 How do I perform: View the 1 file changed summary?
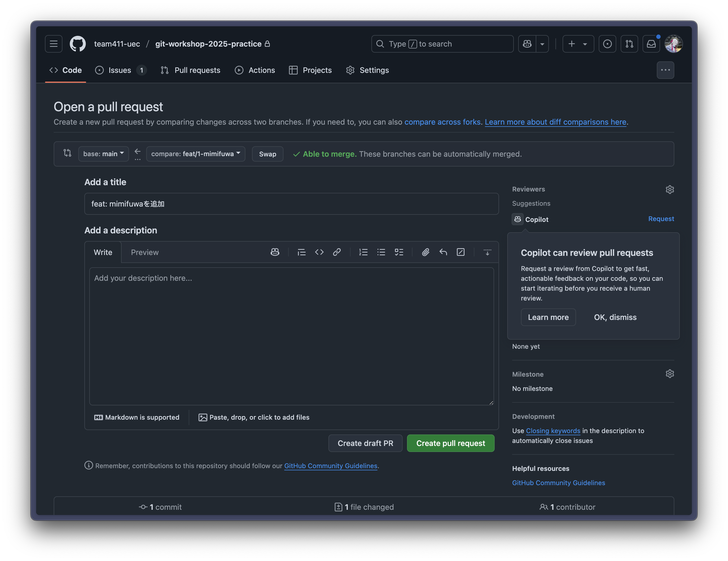point(364,507)
